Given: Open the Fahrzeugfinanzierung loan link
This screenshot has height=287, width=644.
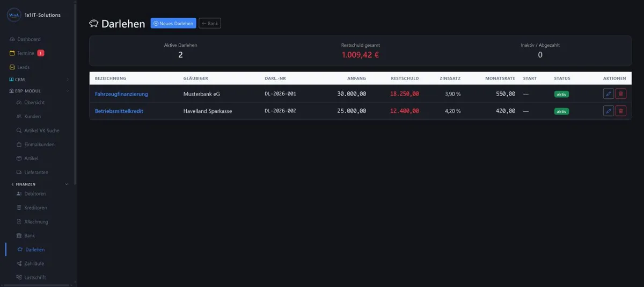Looking at the screenshot, I should tap(121, 94).
